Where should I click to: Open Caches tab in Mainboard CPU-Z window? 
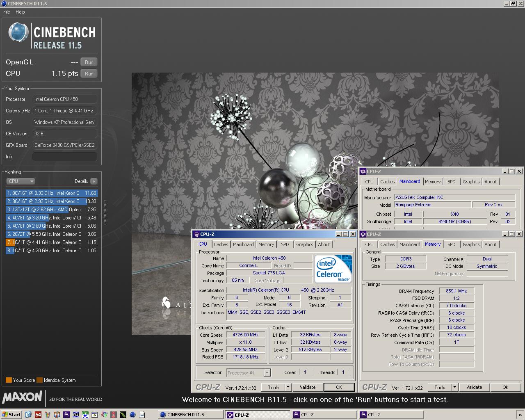388,181
